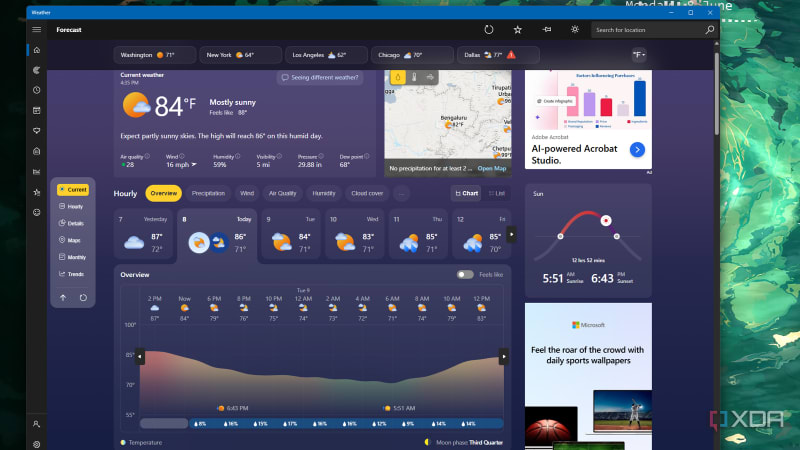The width and height of the screenshot is (800, 450).
Task: Go to Monthly in floating menu
Action: [x=72, y=257]
